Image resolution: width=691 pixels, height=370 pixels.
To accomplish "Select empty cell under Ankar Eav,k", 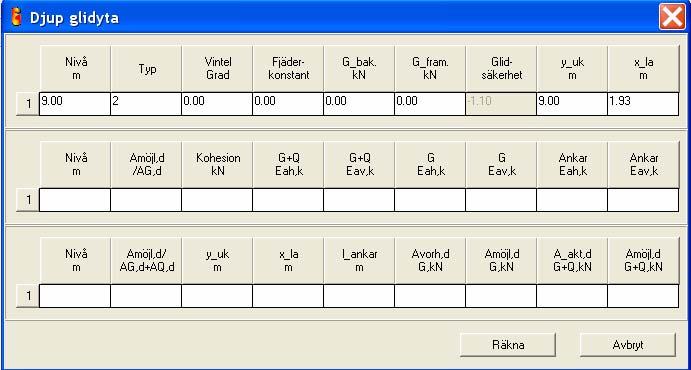I will [x=643, y=200].
